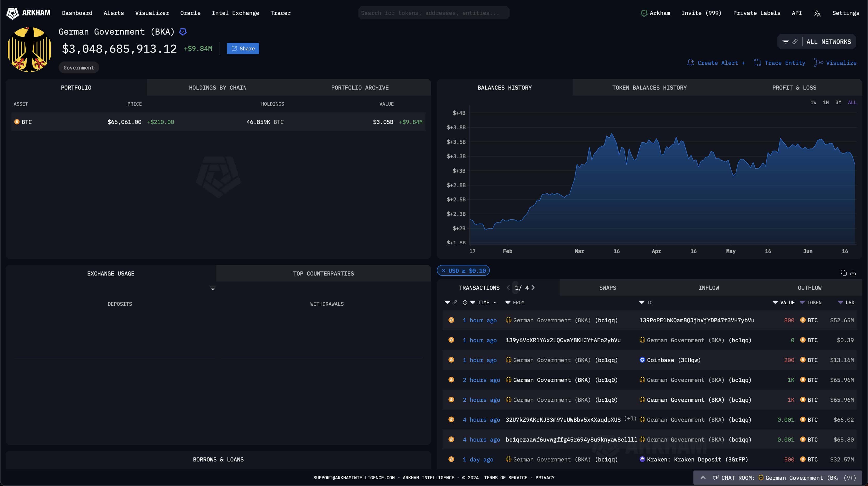Click Bitcoin icon of the 800 BTC transaction

(451, 320)
